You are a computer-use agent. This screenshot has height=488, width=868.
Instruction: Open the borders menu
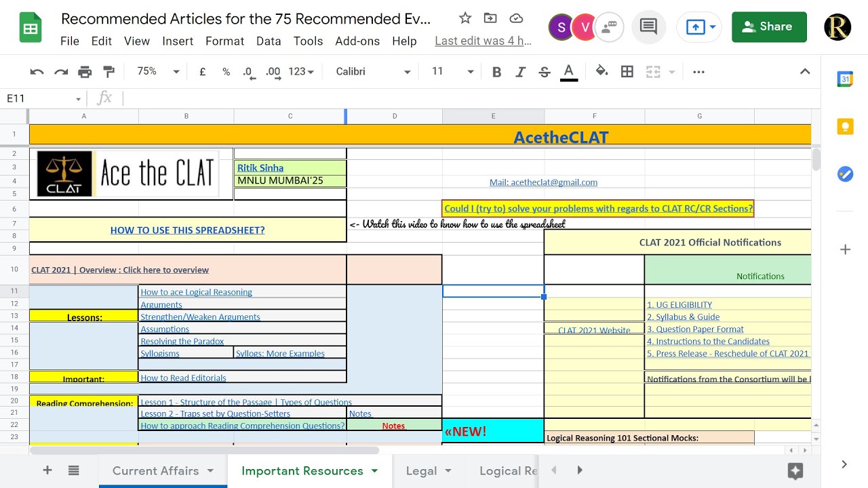pyautogui.click(x=627, y=72)
